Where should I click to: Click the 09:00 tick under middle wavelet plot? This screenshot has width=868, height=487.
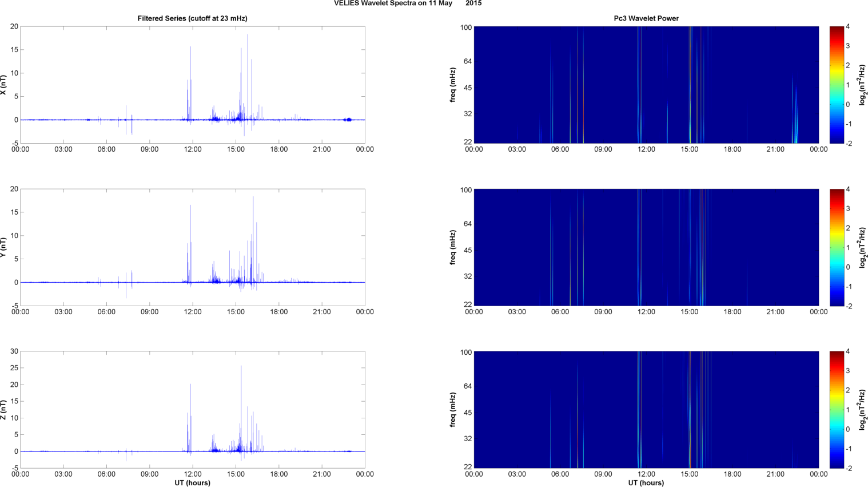point(603,312)
